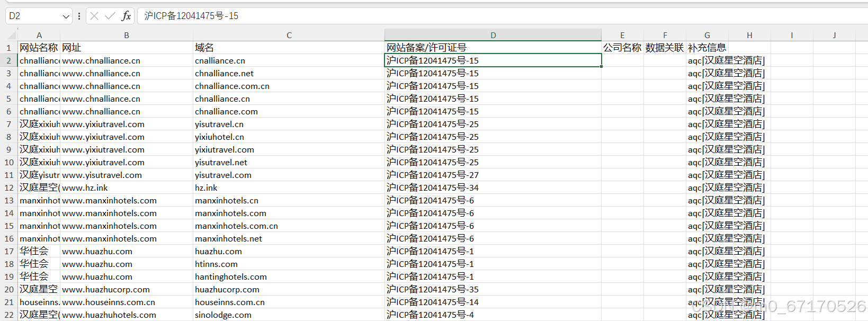
Task: Select cell sinolodge.com
Action: [289, 315]
